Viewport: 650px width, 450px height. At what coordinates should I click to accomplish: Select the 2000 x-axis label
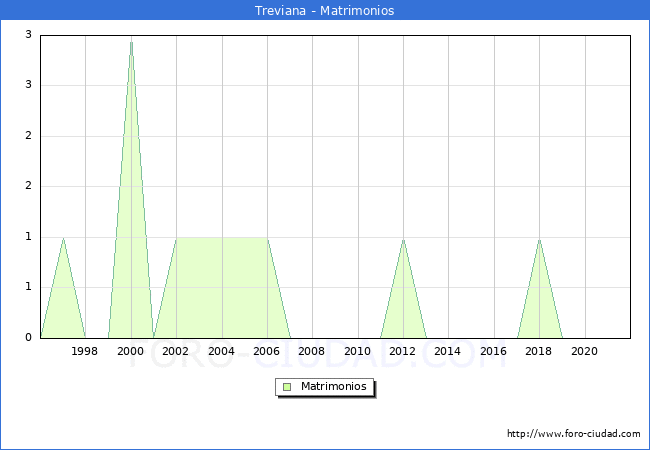tap(131, 351)
